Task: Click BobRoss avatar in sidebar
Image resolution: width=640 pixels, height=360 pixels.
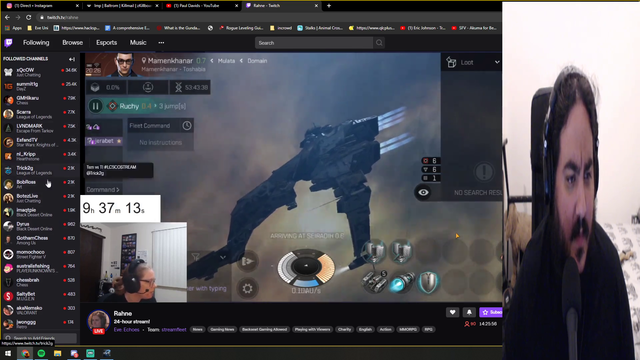Action: tap(8, 184)
